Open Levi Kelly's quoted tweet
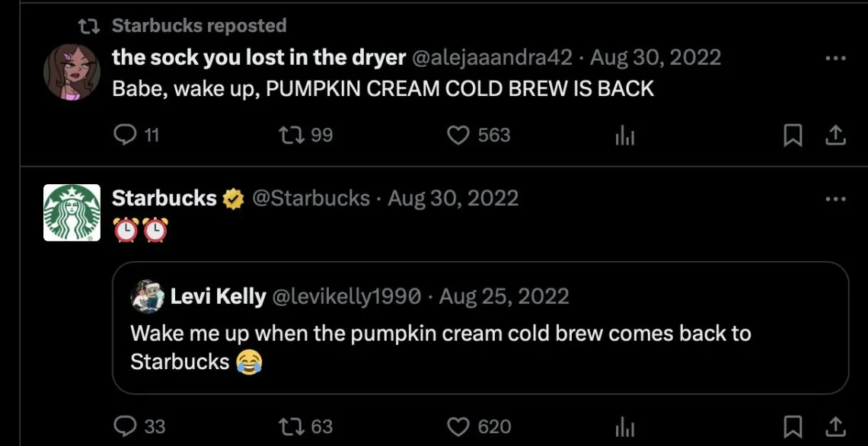 pyautogui.click(x=480, y=327)
